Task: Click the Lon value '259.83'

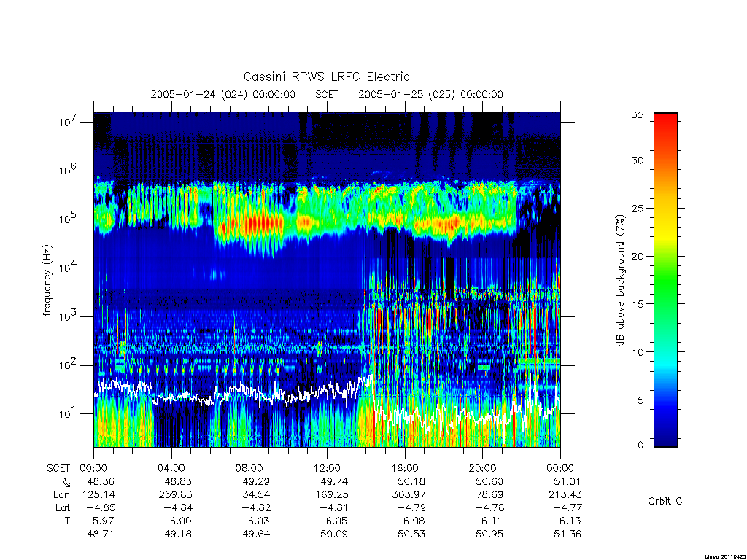Action: [x=176, y=495]
